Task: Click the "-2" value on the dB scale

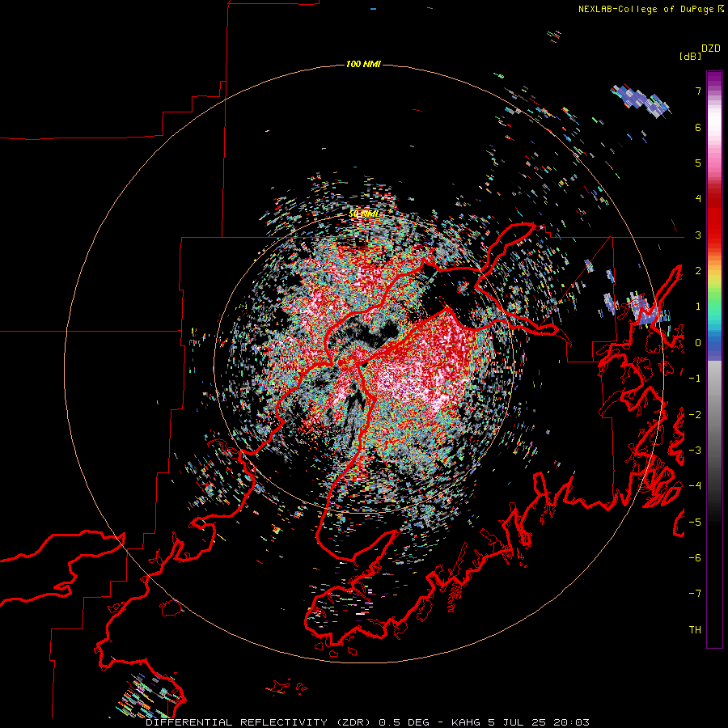Action: (x=695, y=414)
